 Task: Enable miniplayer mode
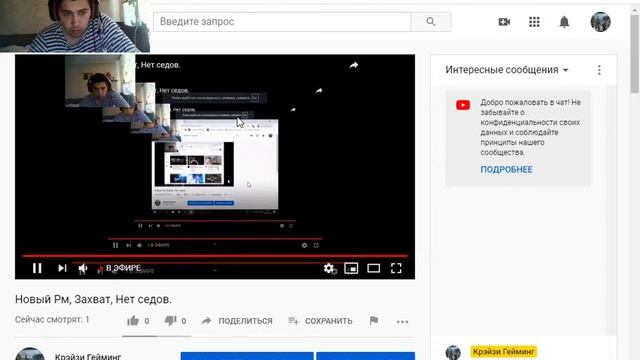[x=351, y=268]
